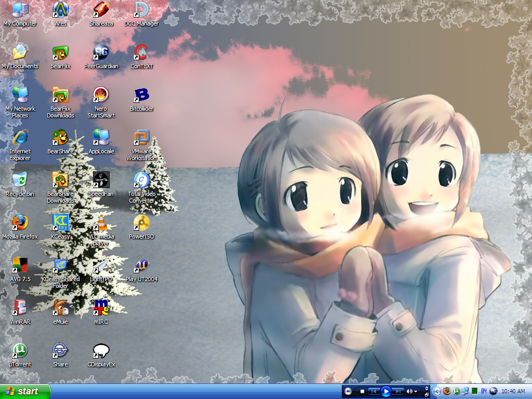Click the Firefox icon in system tray
Viewport: 532px width, 399px height.
(447, 391)
